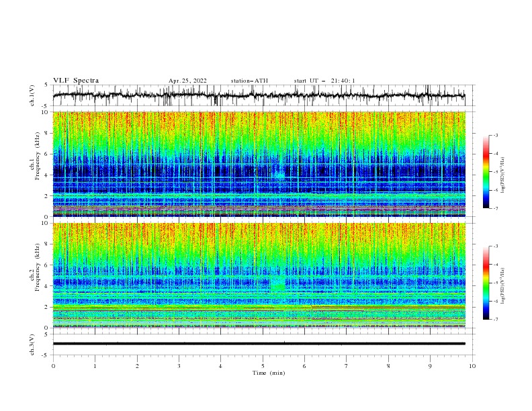The image size is (532, 411).
Task: Click time axis tick label '6'
Action: pos(304,366)
